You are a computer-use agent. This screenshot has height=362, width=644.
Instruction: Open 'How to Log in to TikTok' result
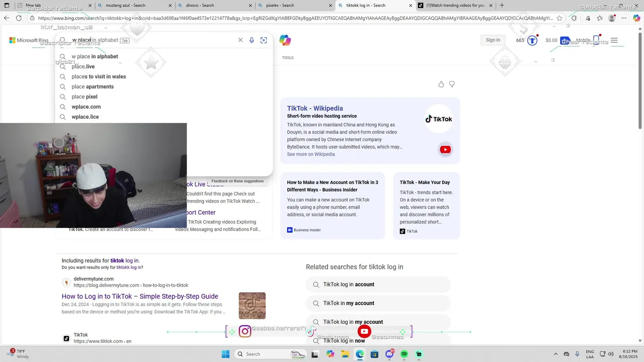coord(140,296)
